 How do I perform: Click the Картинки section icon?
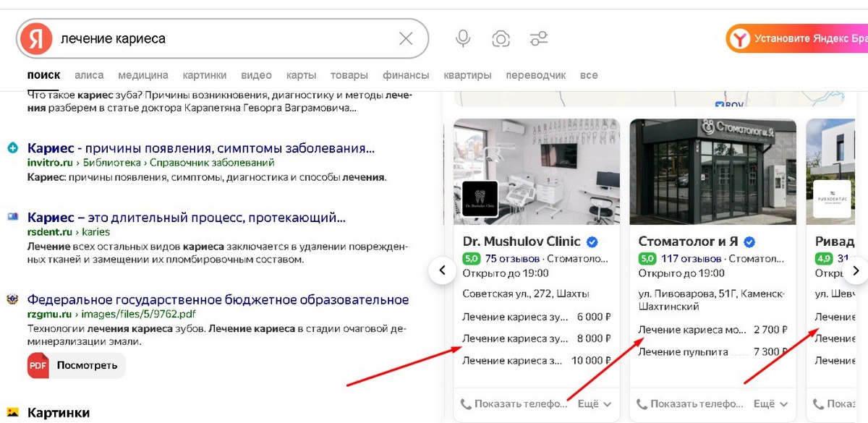point(12,413)
